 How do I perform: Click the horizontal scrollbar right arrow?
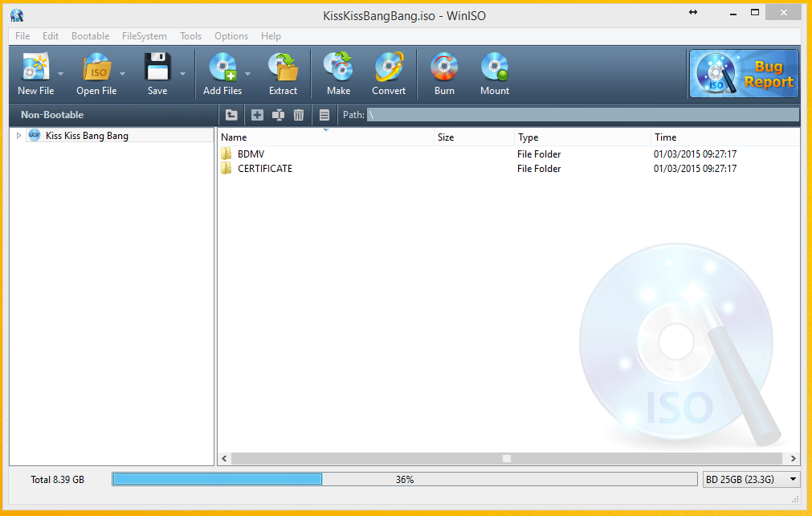pos(793,458)
